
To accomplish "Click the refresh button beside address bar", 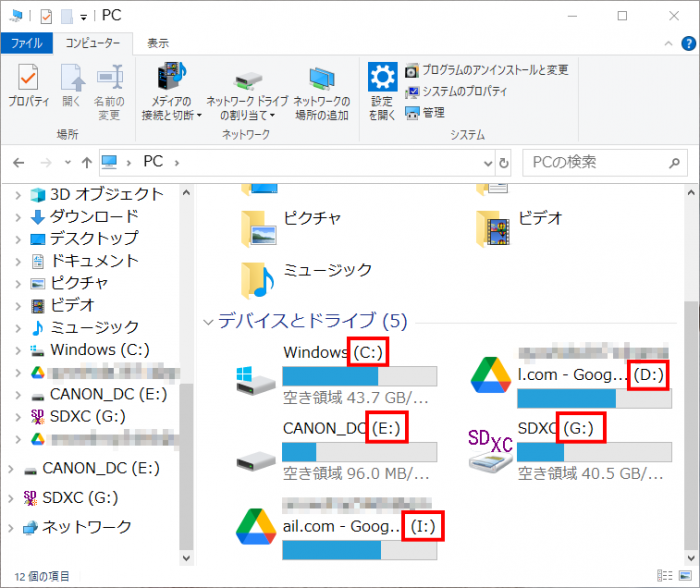I will [x=507, y=162].
